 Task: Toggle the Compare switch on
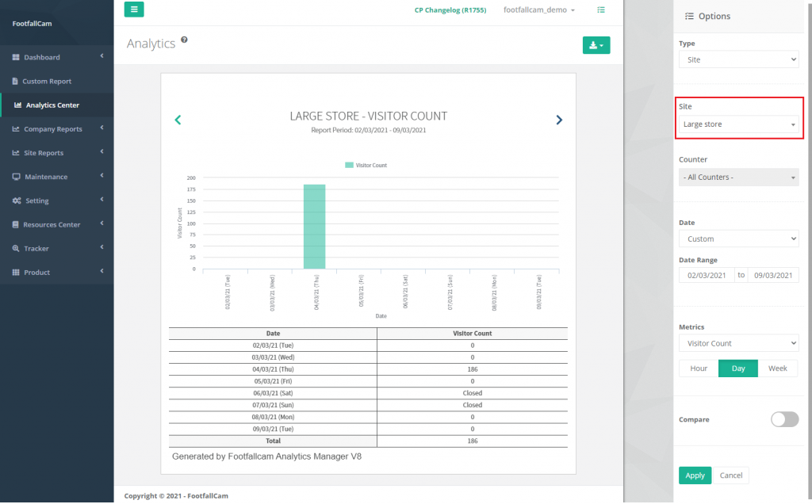[784, 419]
